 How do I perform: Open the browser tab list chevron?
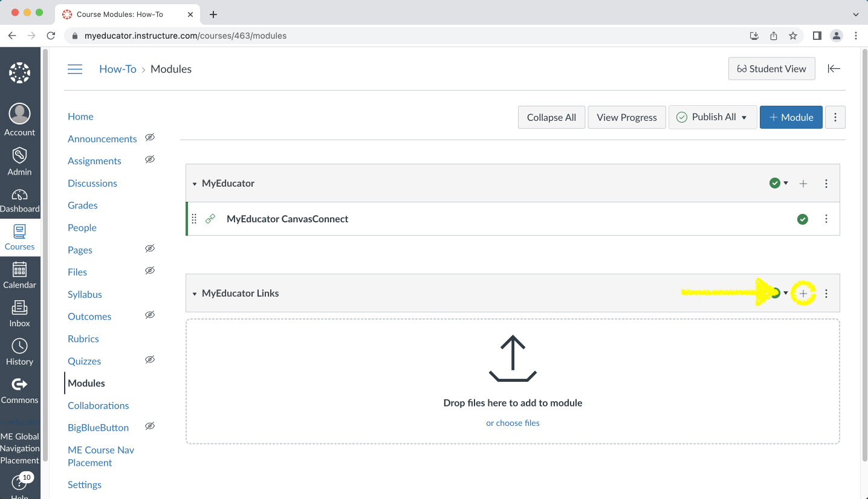click(x=856, y=14)
